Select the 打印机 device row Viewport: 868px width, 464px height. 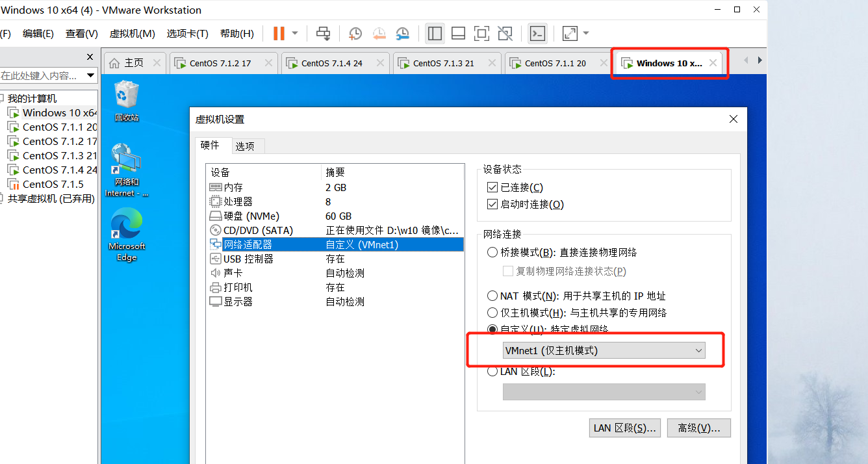[x=335, y=287]
